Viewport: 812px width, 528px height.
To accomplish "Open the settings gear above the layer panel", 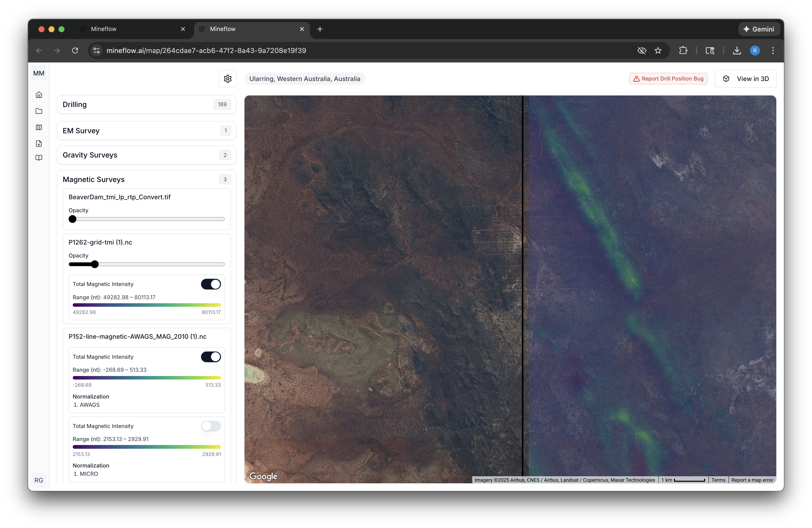I will click(x=227, y=78).
